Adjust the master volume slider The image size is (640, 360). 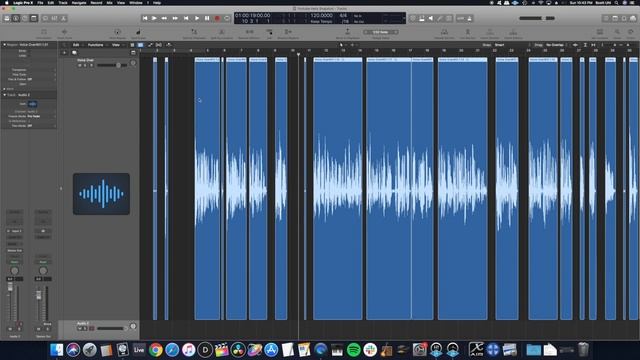[537, 18]
